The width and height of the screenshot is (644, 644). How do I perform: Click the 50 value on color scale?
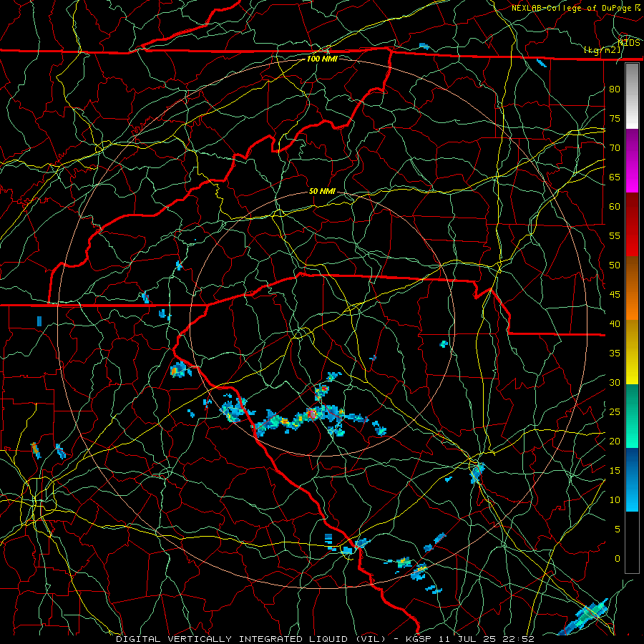pos(615,265)
